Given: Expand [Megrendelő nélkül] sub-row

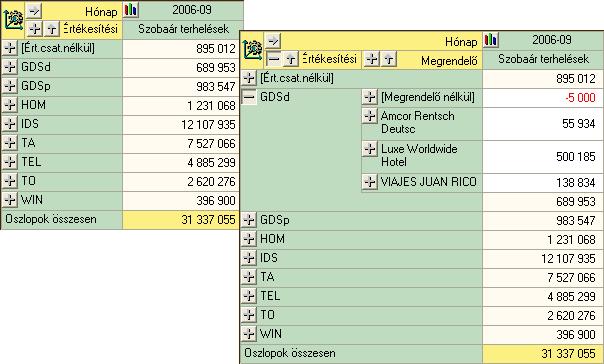Looking at the screenshot, I should pyautogui.click(x=370, y=97).
